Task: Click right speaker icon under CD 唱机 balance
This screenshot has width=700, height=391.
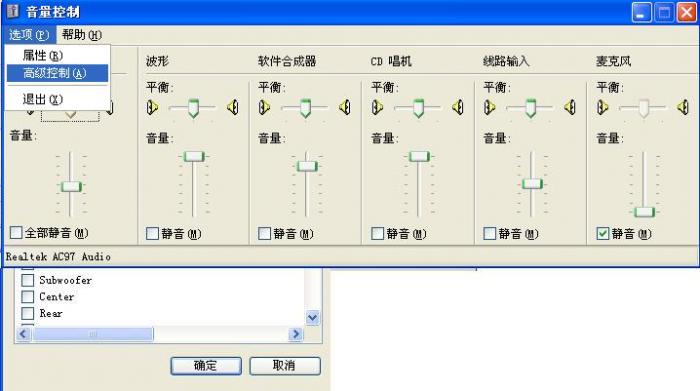Action: (x=458, y=107)
